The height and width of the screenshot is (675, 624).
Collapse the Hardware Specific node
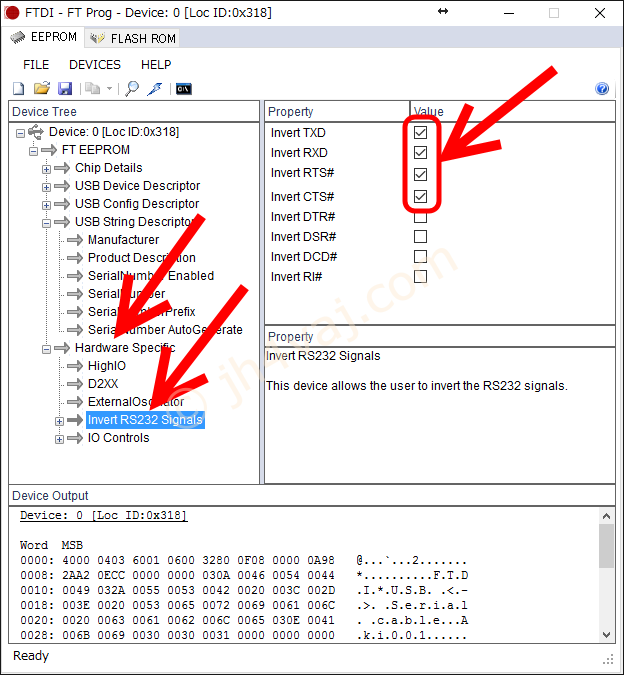[x=46, y=349]
